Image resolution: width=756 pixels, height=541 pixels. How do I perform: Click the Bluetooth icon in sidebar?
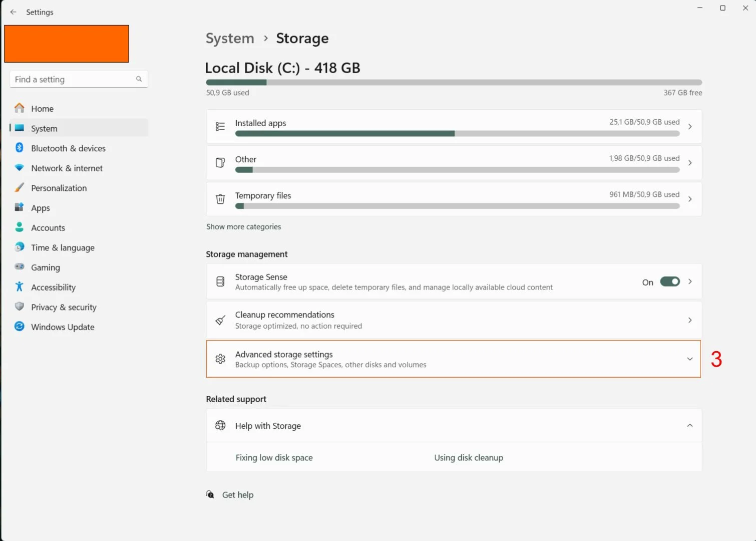[20, 148]
